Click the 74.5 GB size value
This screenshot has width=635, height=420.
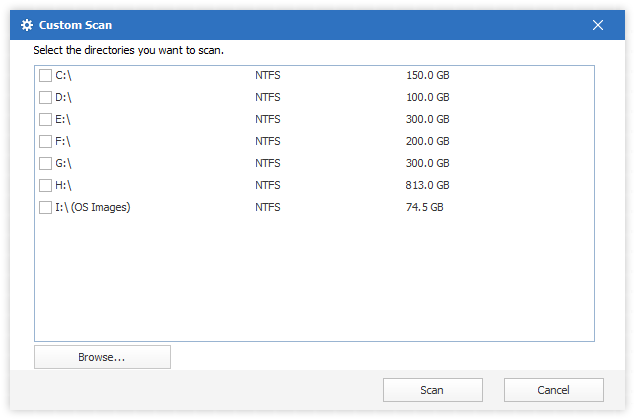point(424,207)
